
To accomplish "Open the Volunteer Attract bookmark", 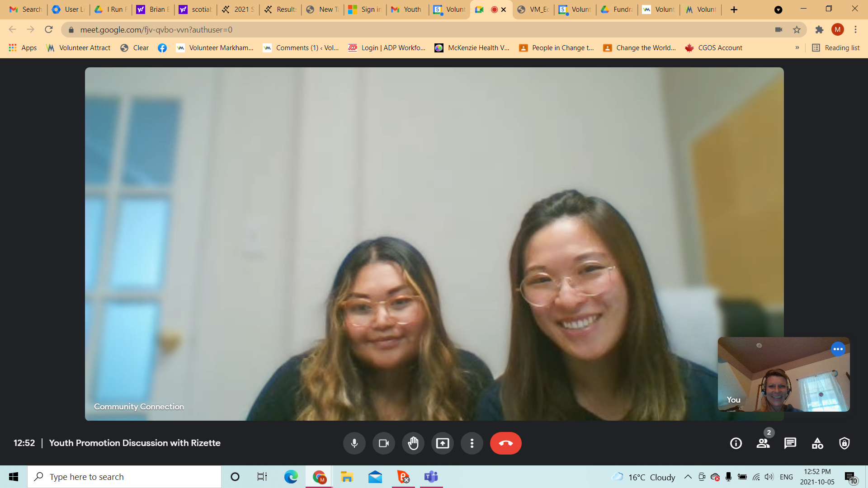I will pos(79,47).
